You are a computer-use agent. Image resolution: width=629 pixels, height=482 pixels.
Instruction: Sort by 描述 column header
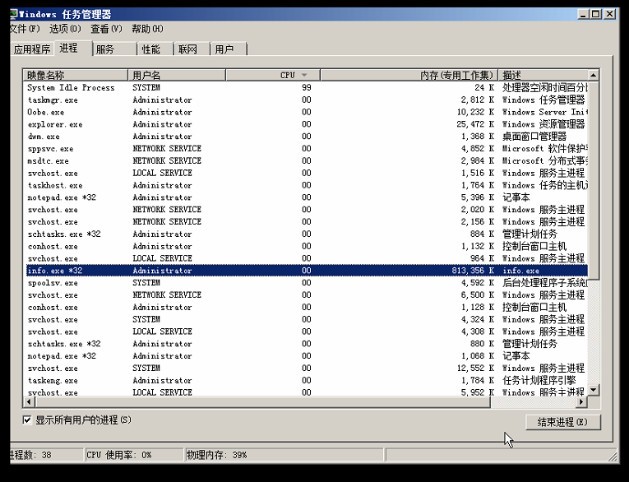542,75
